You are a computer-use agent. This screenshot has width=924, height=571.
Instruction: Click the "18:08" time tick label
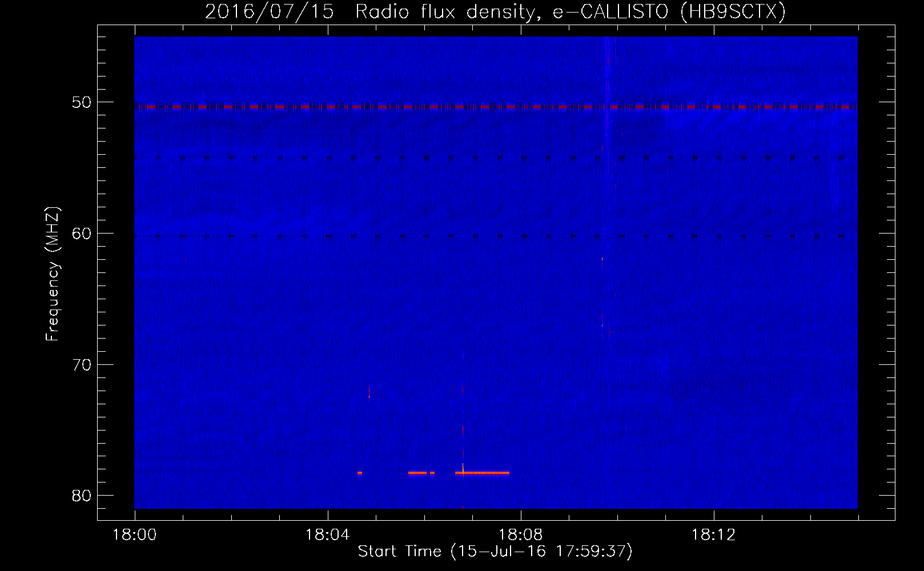(x=520, y=535)
